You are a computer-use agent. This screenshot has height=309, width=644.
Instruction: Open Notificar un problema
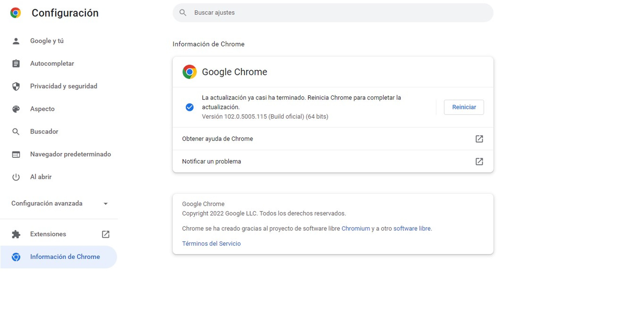[333, 162]
